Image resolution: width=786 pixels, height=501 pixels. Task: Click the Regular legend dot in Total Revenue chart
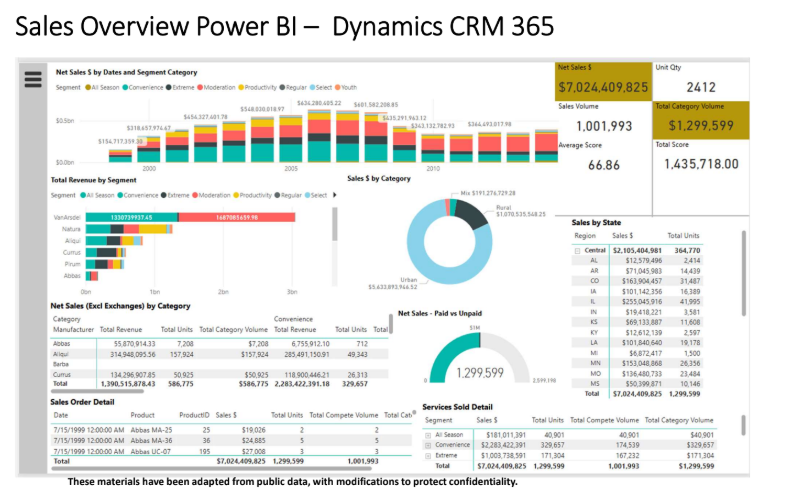click(277, 195)
